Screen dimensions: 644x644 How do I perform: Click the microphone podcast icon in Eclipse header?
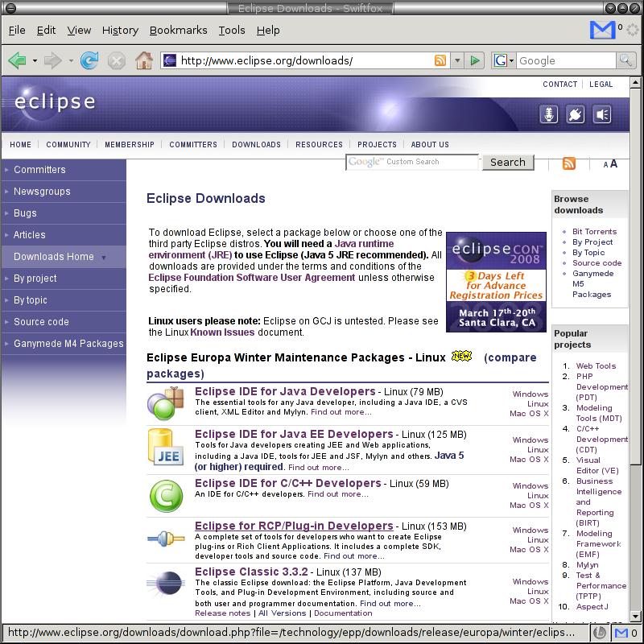pyautogui.click(x=549, y=114)
